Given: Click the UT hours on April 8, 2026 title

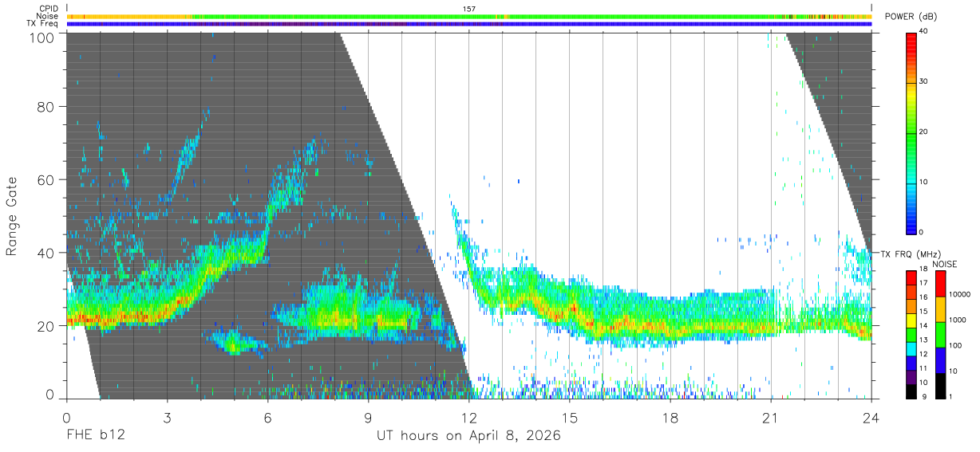Looking at the screenshot, I should click(x=468, y=436).
